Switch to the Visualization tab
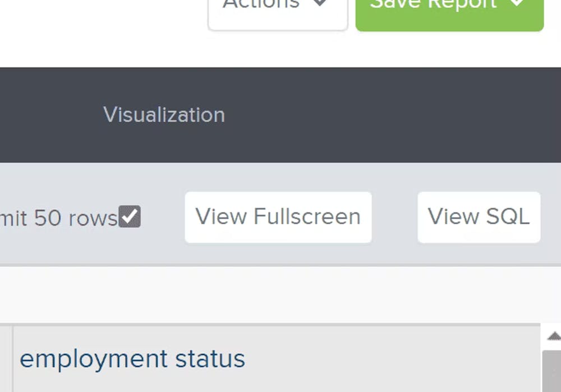The image size is (561, 392). 164,115
